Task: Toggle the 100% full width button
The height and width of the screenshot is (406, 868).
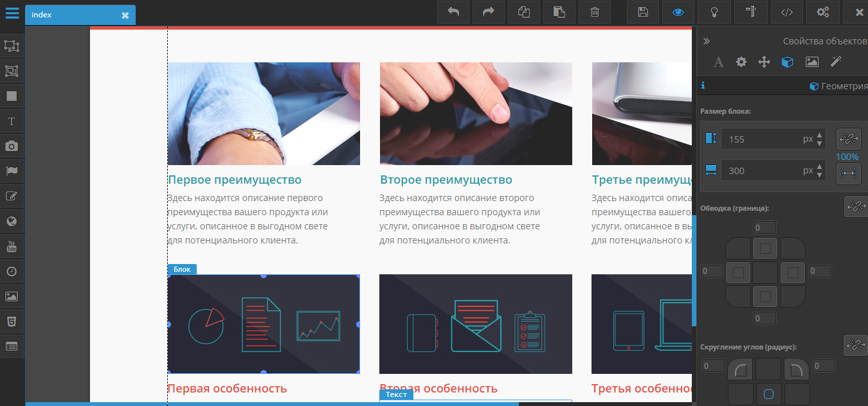Action: click(x=848, y=172)
